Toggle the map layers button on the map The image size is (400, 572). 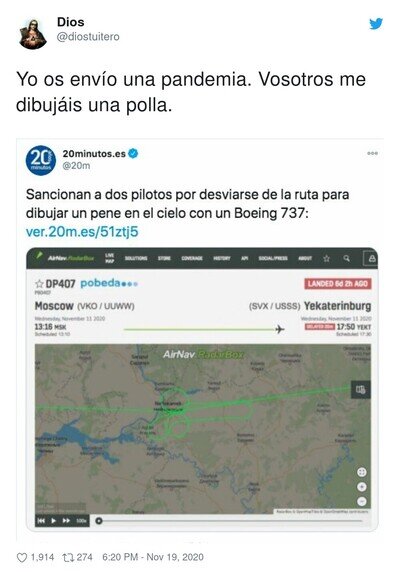point(361,390)
